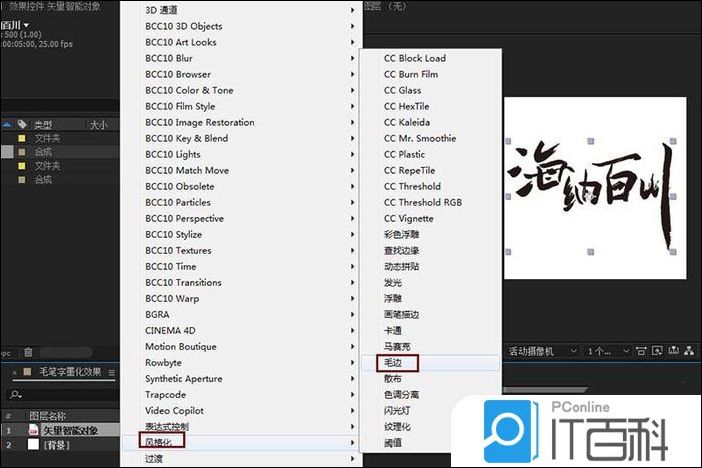Expand the Video Copilot submenu arrow

pos(352,411)
